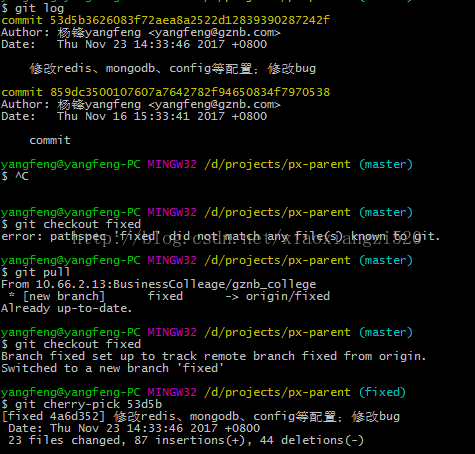The width and height of the screenshot is (475, 454).
Task: Click error text "pathspec 'fixed' did not match"
Action: click(155, 236)
